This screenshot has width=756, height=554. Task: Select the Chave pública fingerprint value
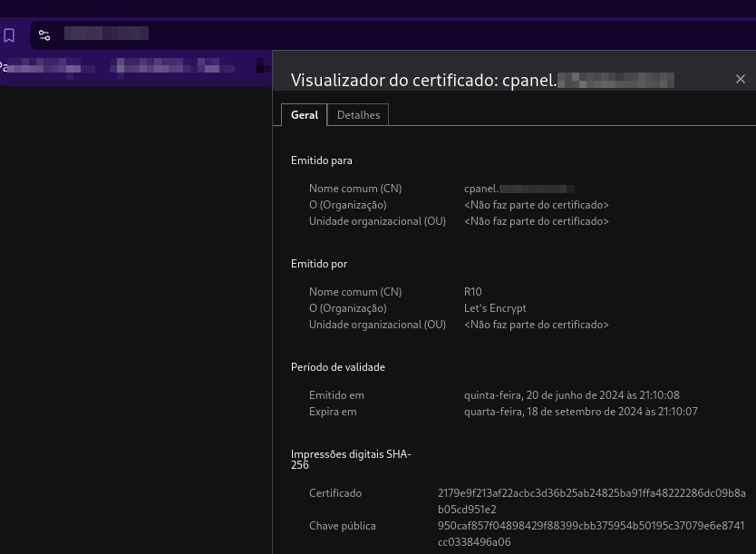click(591, 534)
